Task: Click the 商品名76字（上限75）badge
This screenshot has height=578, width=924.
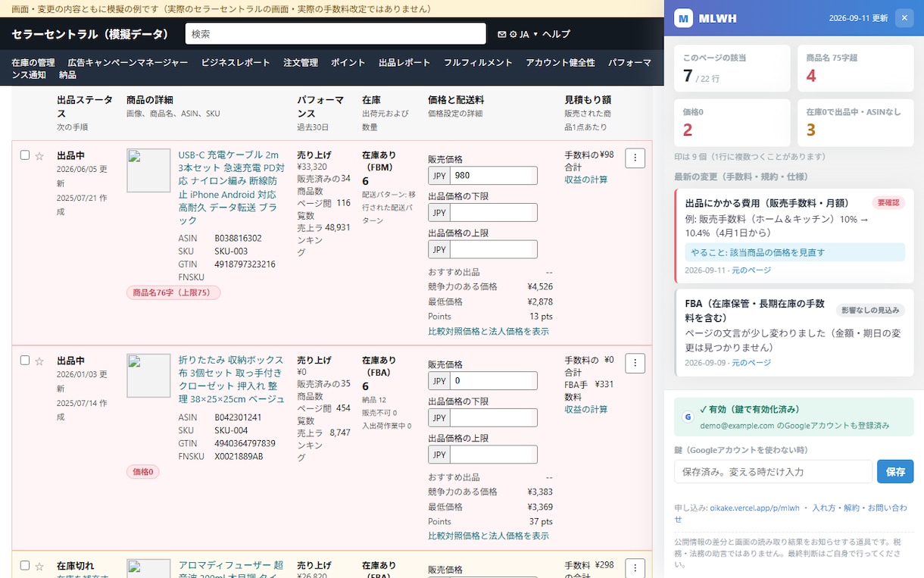Action: [173, 292]
